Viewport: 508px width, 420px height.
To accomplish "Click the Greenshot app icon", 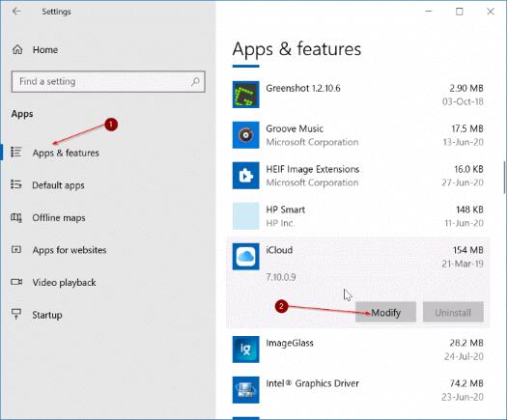I will (x=245, y=95).
